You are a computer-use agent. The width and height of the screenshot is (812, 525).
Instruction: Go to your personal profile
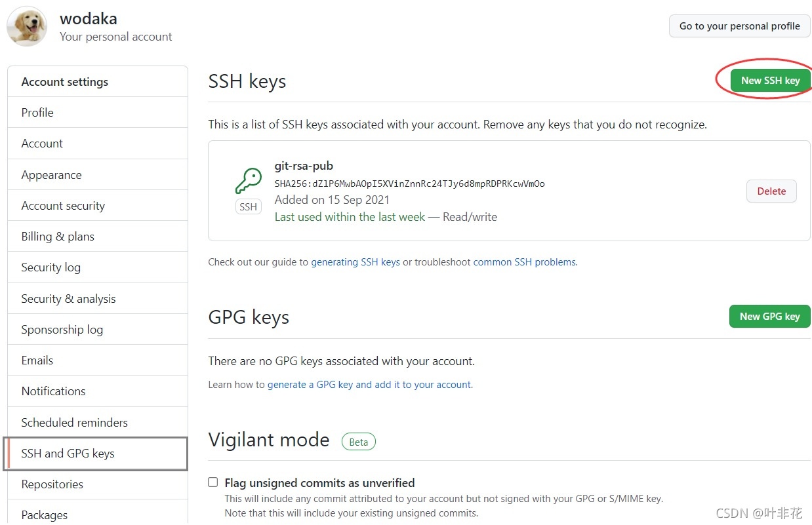pyautogui.click(x=739, y=26)
